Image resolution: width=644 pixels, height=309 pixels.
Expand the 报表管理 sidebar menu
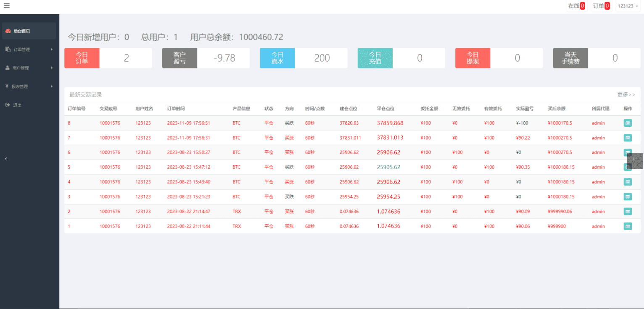pyautogui.click(x=29, y=86)
